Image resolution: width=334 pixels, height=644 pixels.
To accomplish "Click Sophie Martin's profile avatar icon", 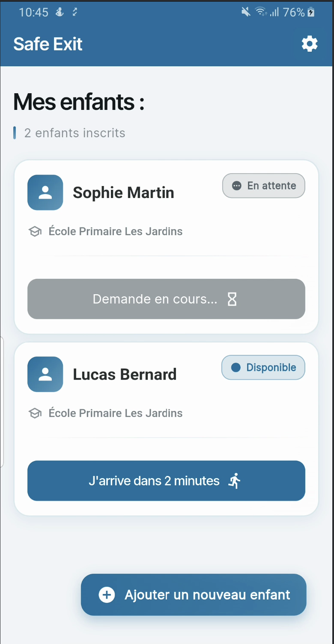I will click(x=45, y=192).
